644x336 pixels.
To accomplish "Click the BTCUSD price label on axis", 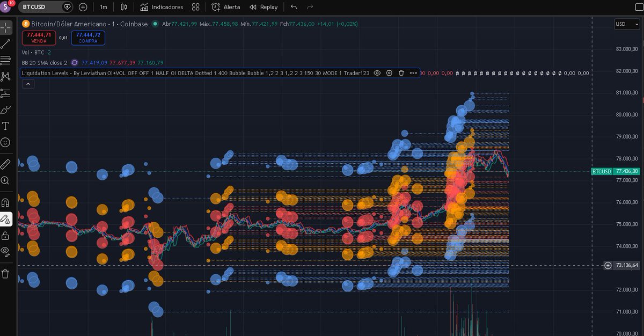I will [602, 171].
